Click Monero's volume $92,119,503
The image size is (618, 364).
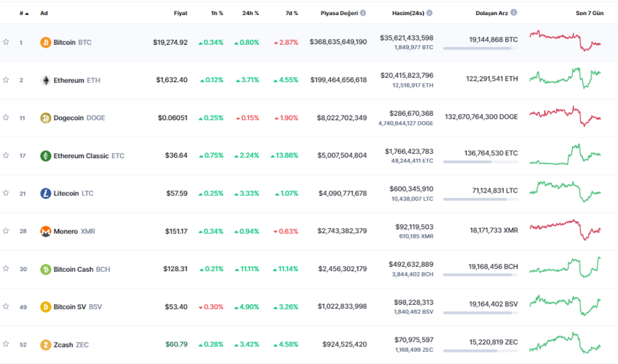[x=414, y=227]
